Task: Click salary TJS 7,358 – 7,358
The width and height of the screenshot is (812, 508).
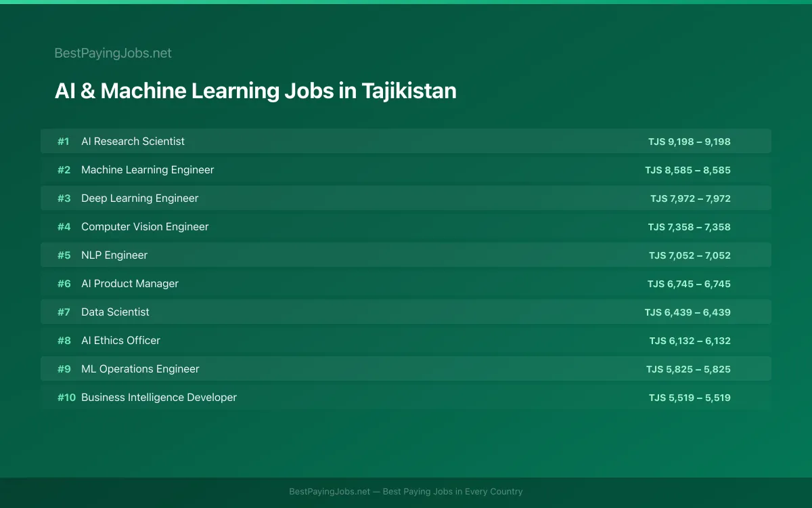Action: pyautogui.click(x=689, y=227)
